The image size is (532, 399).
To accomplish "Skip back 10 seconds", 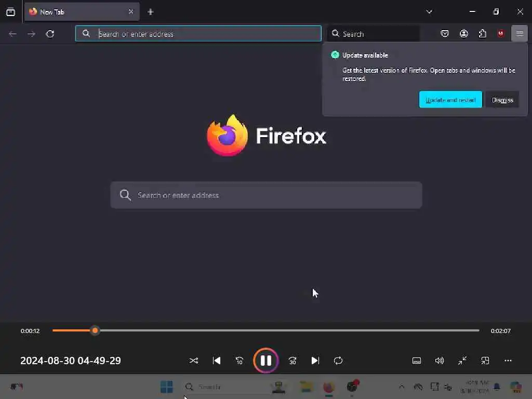I will [x=239, y=361].
